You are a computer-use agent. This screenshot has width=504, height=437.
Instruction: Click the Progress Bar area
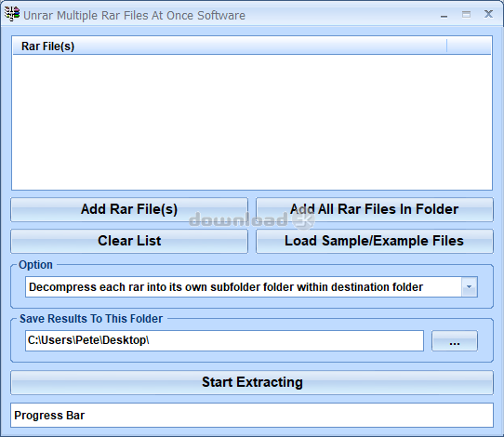click(252, 415)
